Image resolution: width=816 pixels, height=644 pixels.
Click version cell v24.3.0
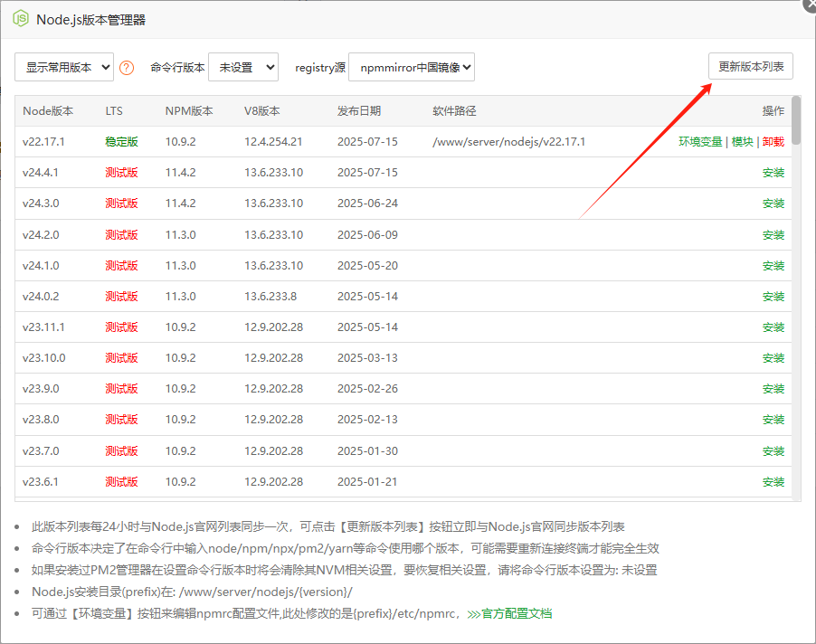point(41,203)
